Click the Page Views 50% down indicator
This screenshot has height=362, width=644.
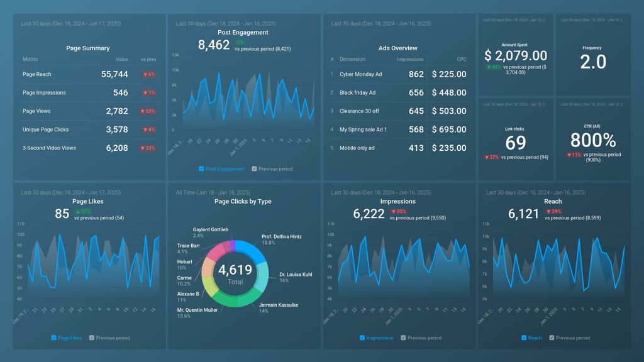click(x=147, y=111)
